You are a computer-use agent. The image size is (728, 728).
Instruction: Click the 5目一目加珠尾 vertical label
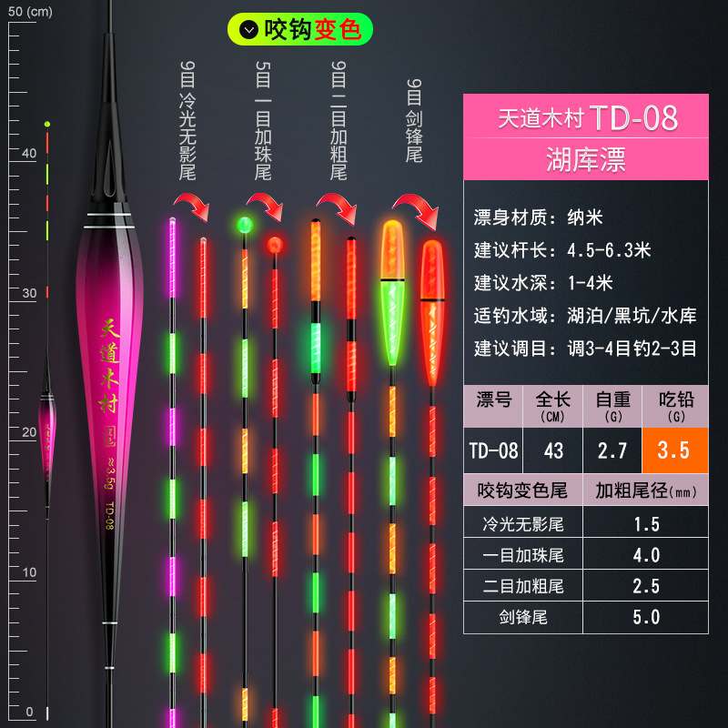tap(263, 121)
